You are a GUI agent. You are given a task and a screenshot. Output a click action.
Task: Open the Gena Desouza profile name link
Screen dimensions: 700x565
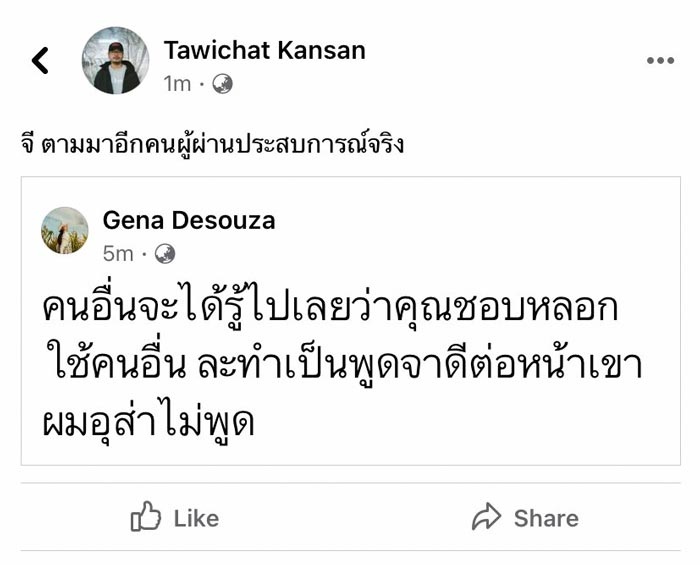click(x=188, y=220)
